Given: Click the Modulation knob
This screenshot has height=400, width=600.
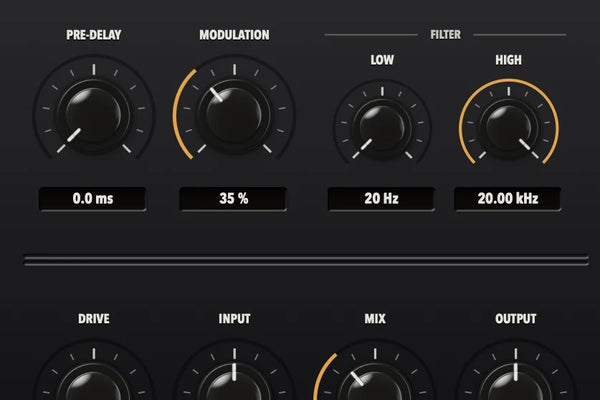Looking at the screenshot, I should (x=234, y=116).
